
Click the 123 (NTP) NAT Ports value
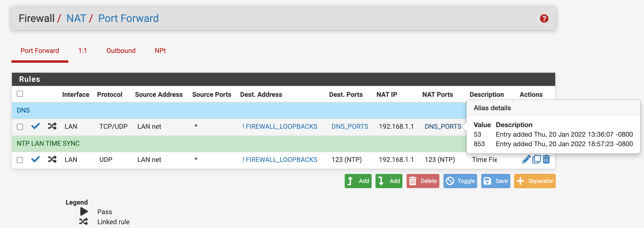(x=439, y=159)
